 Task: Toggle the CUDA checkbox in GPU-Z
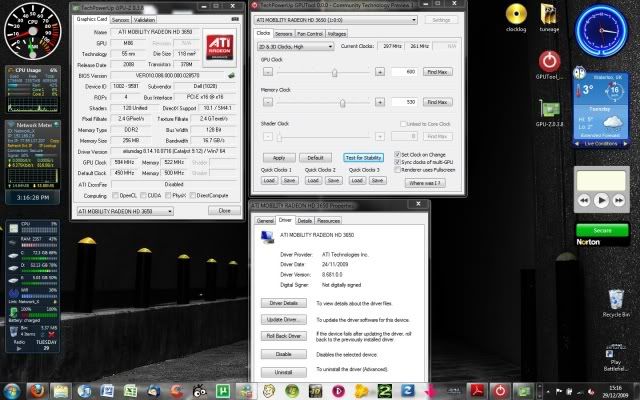click(x=143, y=196)
